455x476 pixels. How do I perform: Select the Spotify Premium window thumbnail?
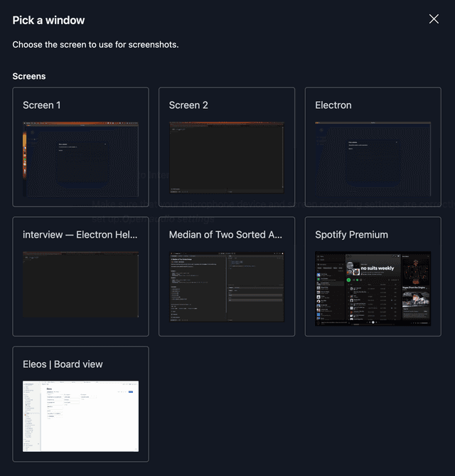(x=373, y=288)
